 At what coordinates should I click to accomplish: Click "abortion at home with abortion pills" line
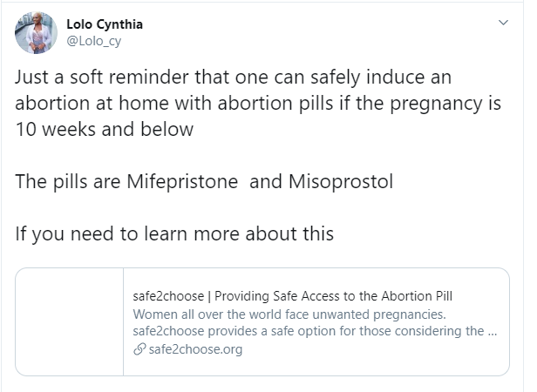click(x=174, y=101)
